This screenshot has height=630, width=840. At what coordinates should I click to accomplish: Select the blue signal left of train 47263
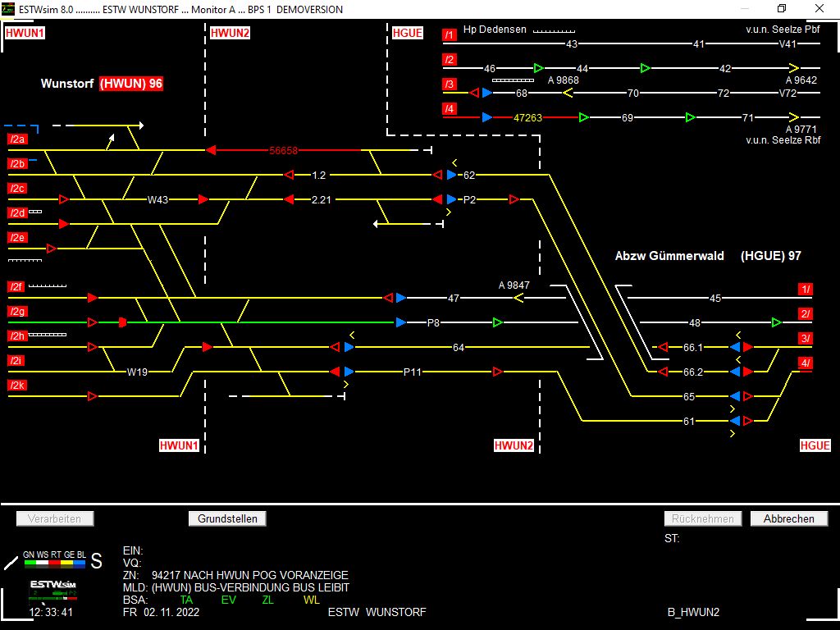487,117
